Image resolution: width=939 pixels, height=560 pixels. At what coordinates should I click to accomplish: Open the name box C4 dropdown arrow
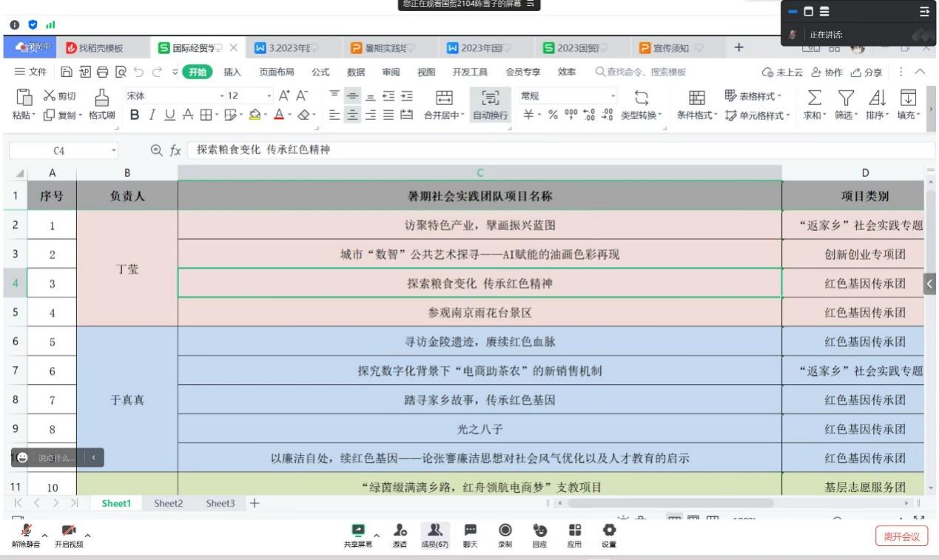click(114, 150)
